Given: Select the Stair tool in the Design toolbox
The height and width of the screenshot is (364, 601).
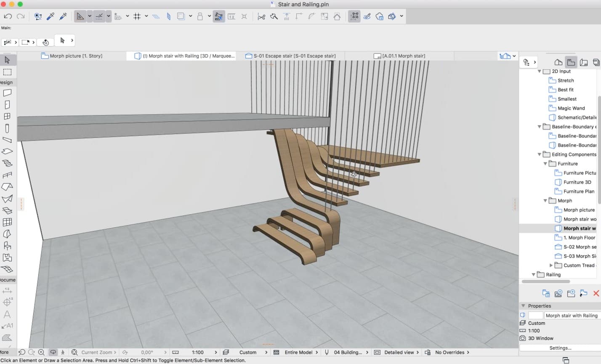Looking at the screenshot, I should click(x=6, y=163).
